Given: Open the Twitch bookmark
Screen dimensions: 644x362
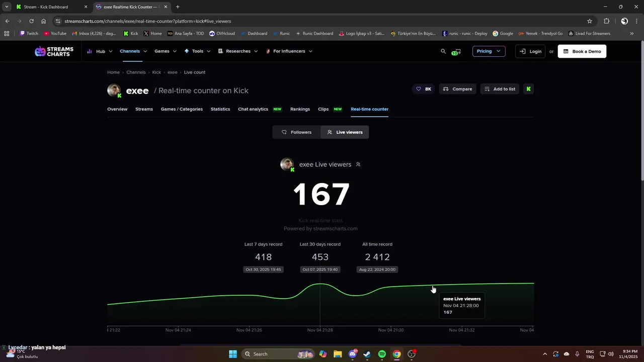Looking at the screenshot, I should coord(29,34).
